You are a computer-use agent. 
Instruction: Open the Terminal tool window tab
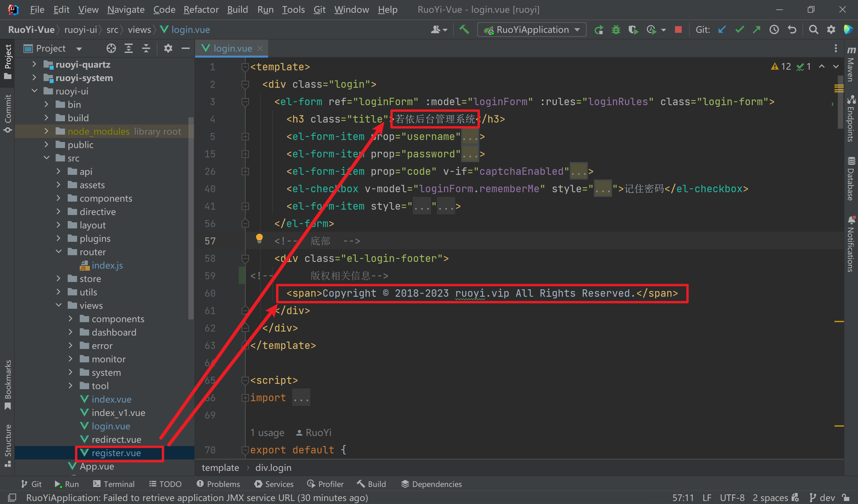[114, 484]
